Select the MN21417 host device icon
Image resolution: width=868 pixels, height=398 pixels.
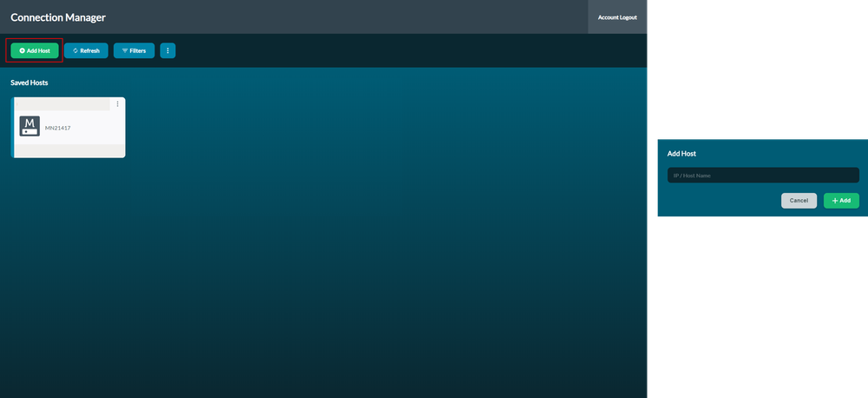click(x=30, y=126)
